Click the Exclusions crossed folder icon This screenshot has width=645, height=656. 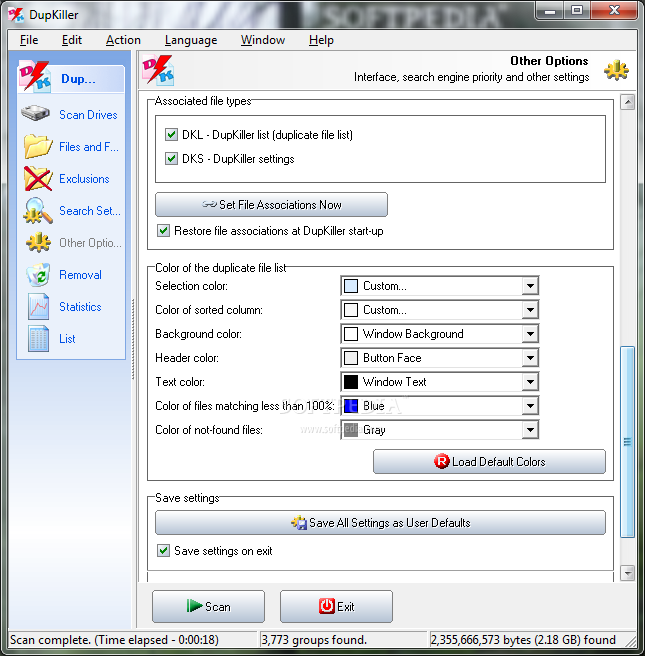pos(38,179)
